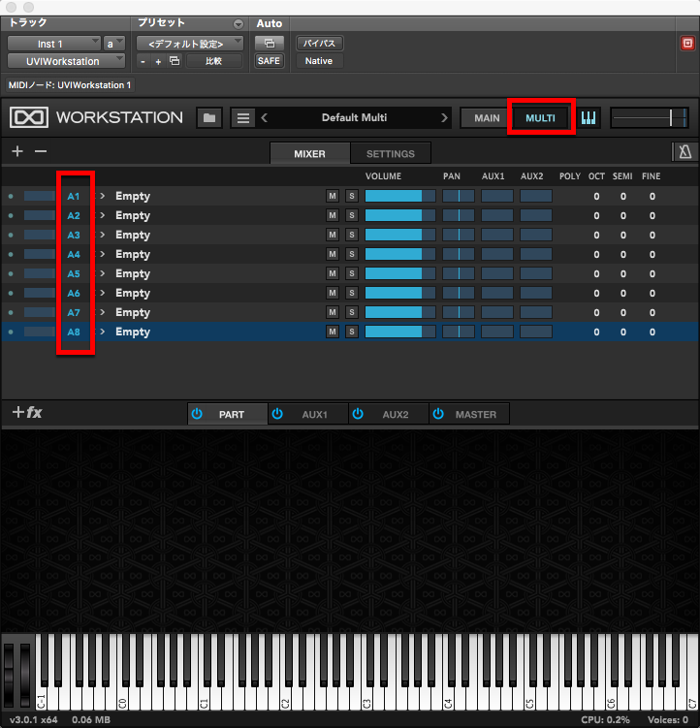Toggle the keyboard display icon
The width and height of the screenshot is (700, 728).
[589, 118]
